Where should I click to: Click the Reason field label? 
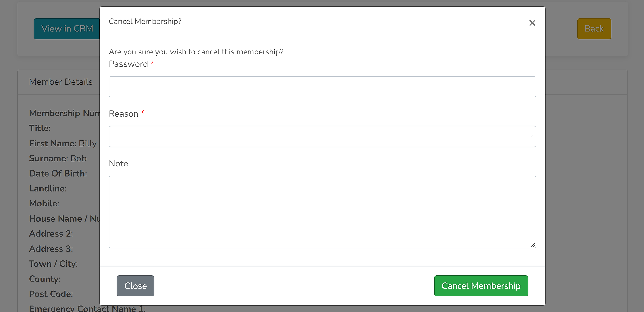click(124, 114)
